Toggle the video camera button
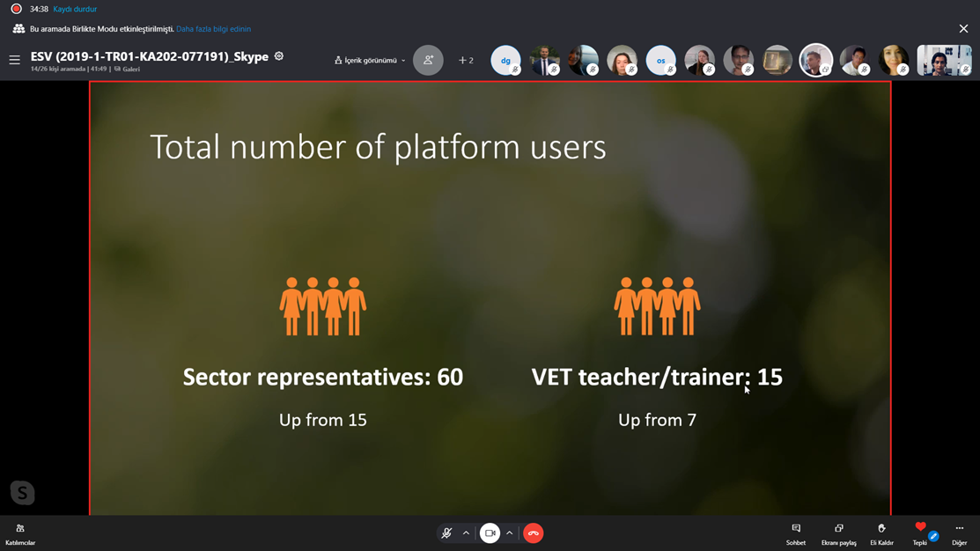Viewport: 980px width, 551px height. pos(490,533)
